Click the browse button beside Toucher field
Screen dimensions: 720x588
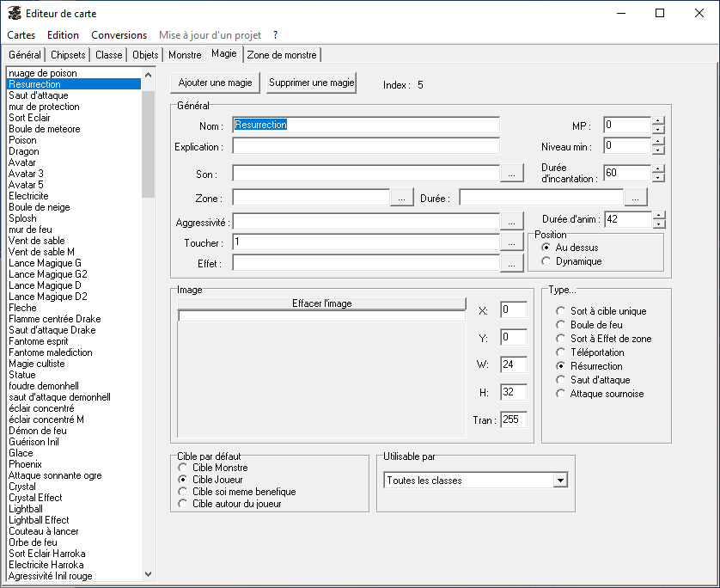[512, 243]
